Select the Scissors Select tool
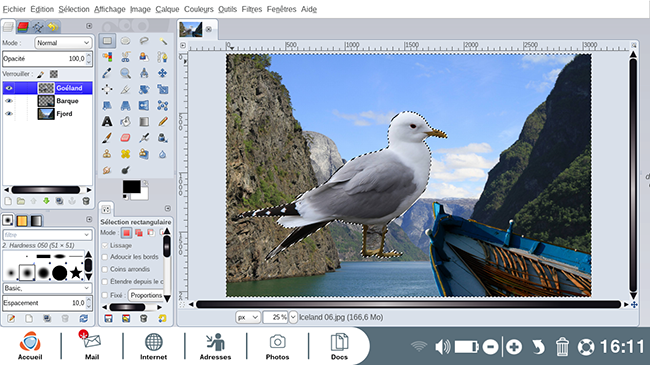 coord(126,57)
